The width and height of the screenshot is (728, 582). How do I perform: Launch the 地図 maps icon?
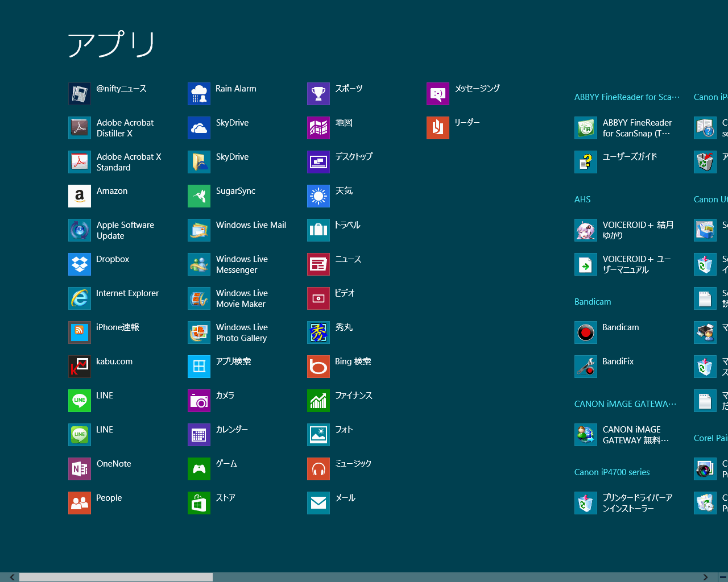[318, 128]
